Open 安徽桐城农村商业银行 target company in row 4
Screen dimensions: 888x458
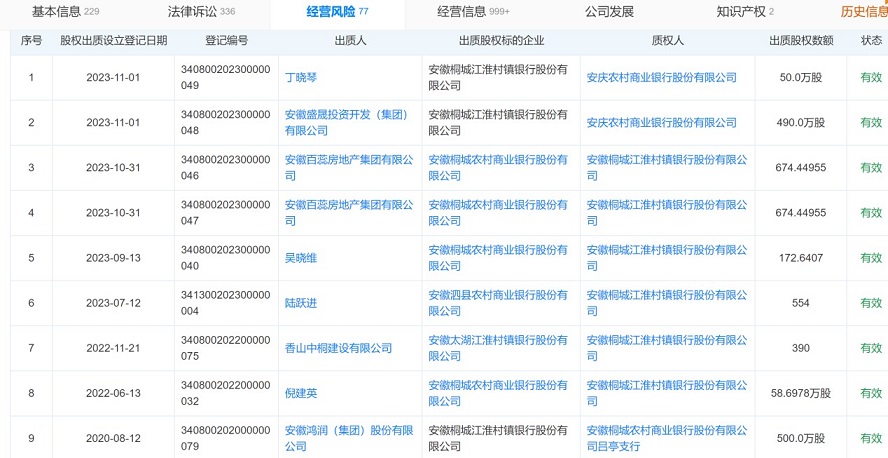[x=498, y=213]
